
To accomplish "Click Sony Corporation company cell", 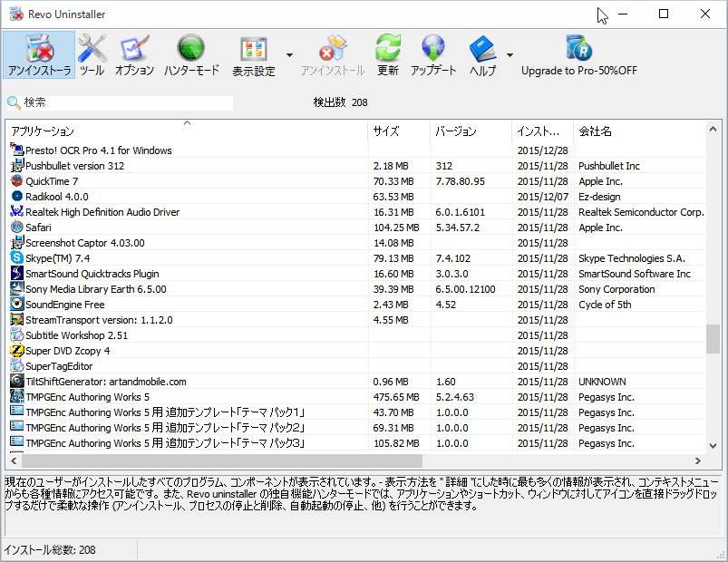I will tap(616, 289).
